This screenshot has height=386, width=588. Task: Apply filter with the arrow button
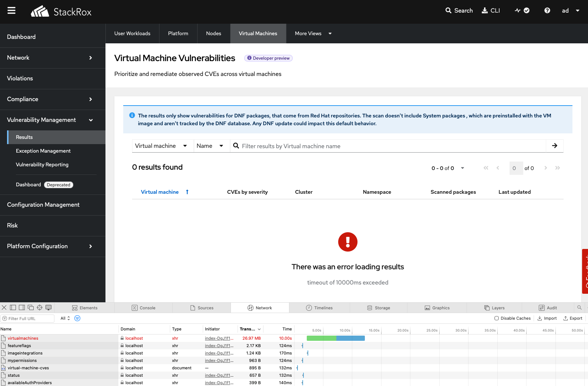(554, 146)
